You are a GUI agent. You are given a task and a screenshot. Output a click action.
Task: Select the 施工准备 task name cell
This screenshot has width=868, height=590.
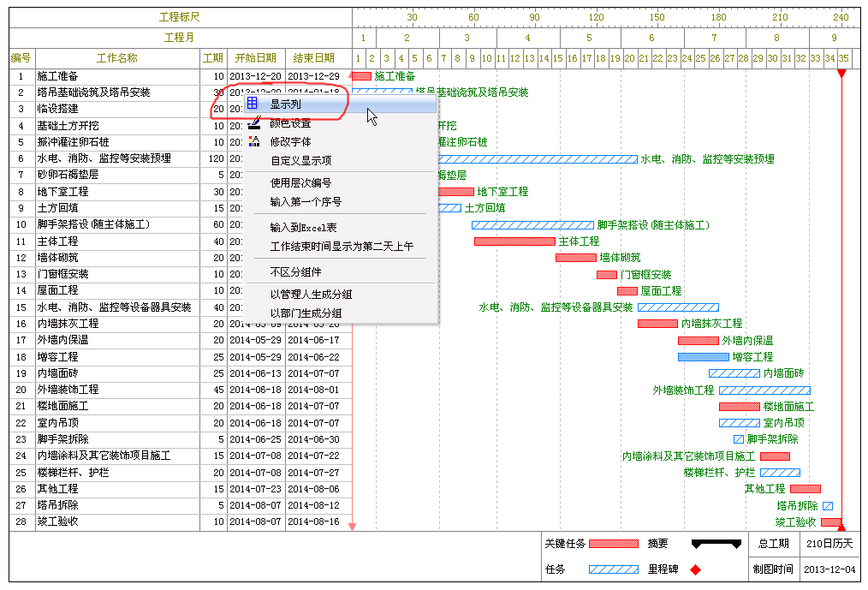(x=117, y=76)
